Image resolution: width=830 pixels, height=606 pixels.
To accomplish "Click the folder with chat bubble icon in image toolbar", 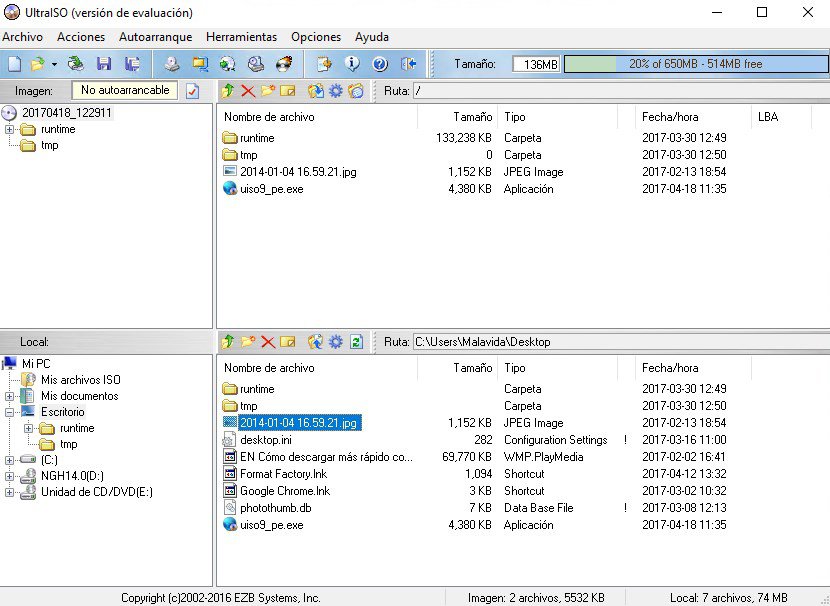I will tap(356, 91).
